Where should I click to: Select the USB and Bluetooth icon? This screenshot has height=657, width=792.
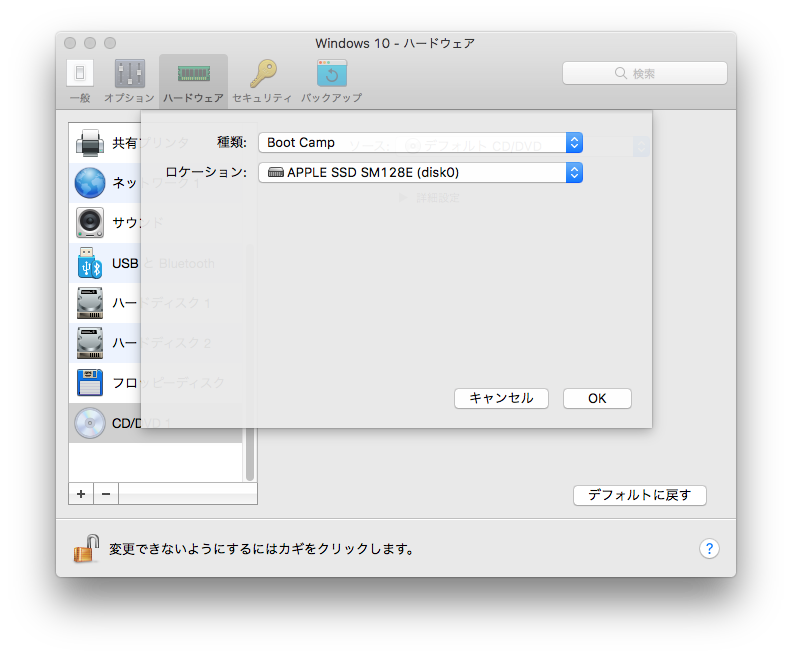pos(90,263)
